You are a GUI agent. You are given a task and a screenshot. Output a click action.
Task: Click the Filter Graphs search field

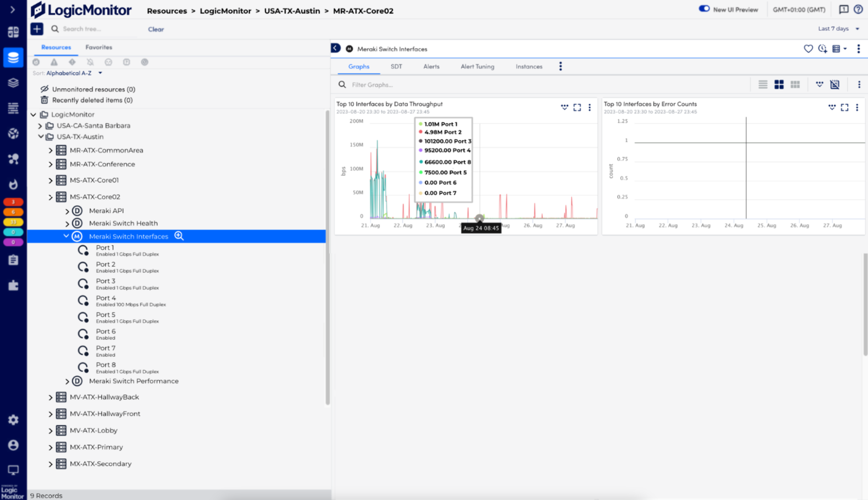[x=391, y=84]
